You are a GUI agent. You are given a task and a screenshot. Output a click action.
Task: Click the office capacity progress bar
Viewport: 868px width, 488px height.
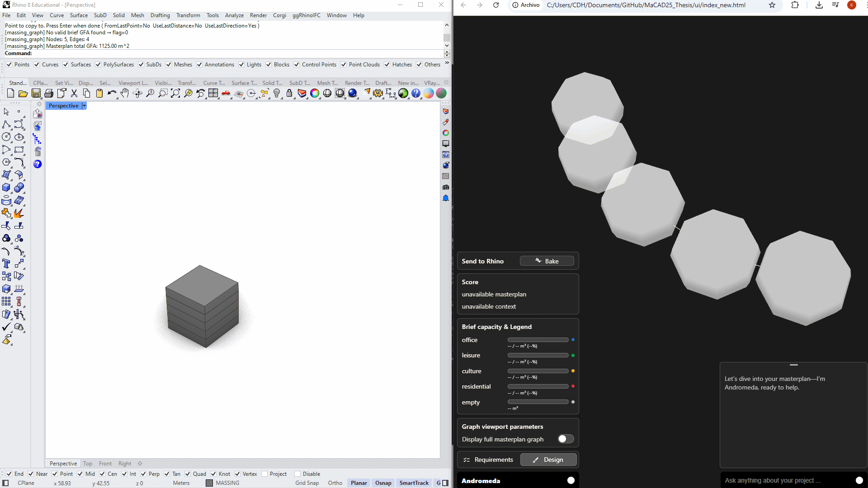pyautogui.click(x=538, y=340)
